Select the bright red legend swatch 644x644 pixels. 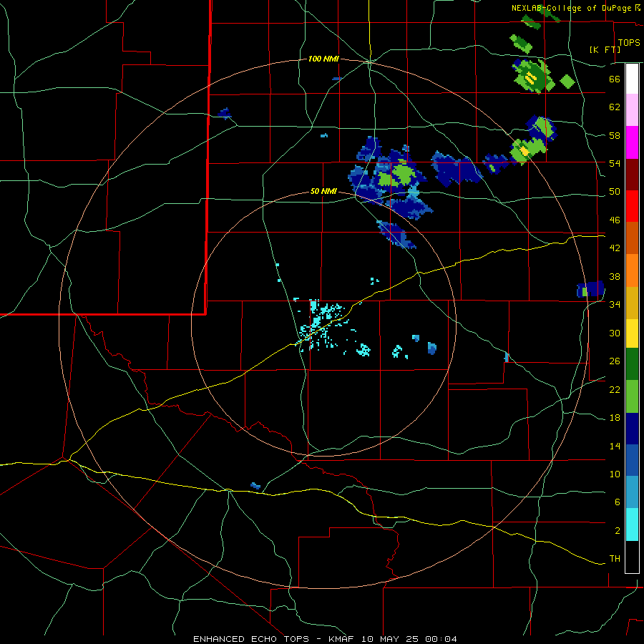tap(632, 206)
